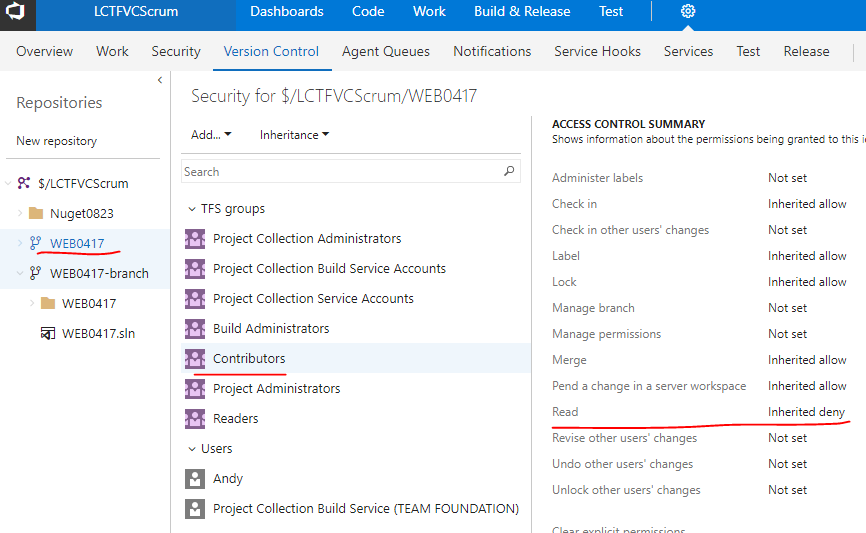Click the Visual Studio logo icon
The width and height of the screenshot is (866, 533).
[x=19, y=12]
